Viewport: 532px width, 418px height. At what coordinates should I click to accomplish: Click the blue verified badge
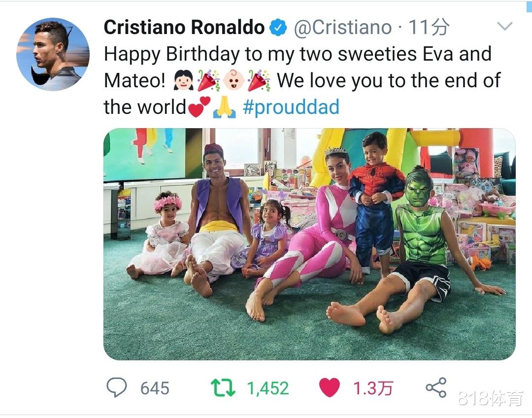279,28
